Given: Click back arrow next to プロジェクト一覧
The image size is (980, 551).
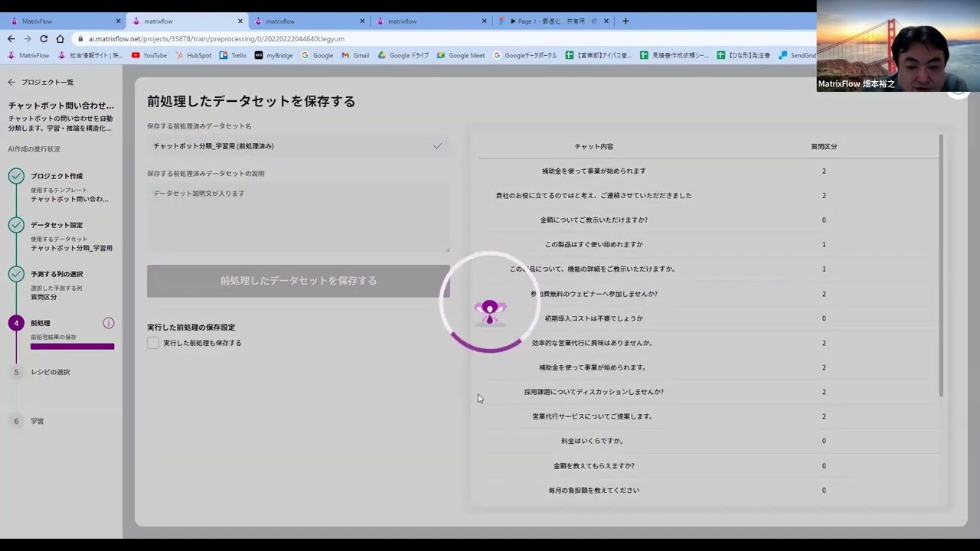Looking at the screenshot, I should pyautogui.click(x=11, y=82).
